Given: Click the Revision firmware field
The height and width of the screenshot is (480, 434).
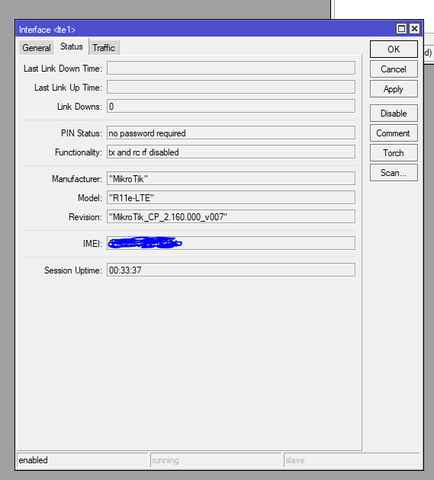Looking at the screenshot, I should (x=231, y=217).
